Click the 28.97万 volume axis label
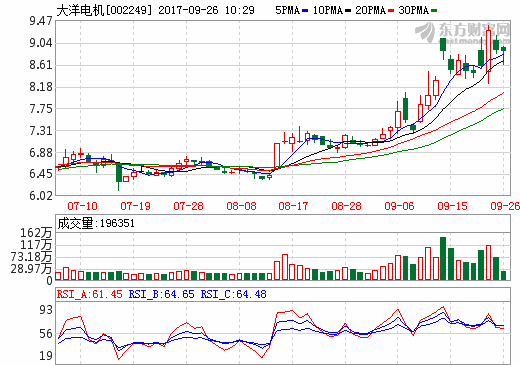The image size is (520, 365). point(31,268)
